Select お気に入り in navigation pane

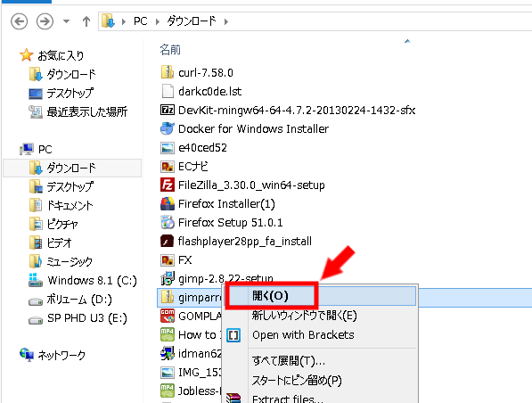coord(61,55)
